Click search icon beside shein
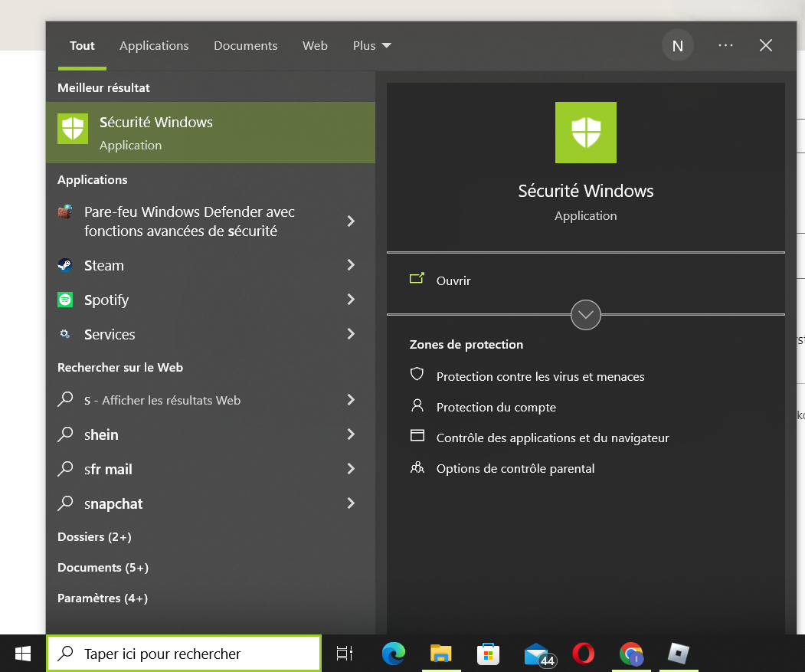Viewport: 805px width, 672px height. click(x=65, y=434)
